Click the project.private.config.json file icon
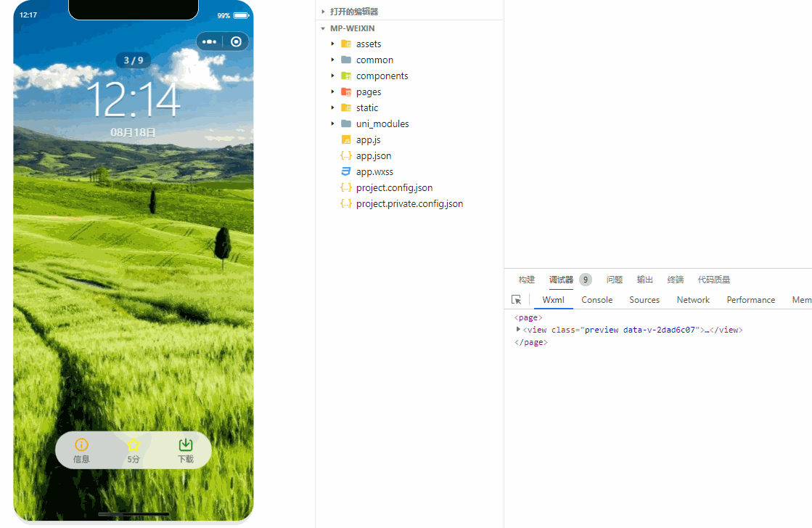Screen dimensions: 812x528 [346, 203]
